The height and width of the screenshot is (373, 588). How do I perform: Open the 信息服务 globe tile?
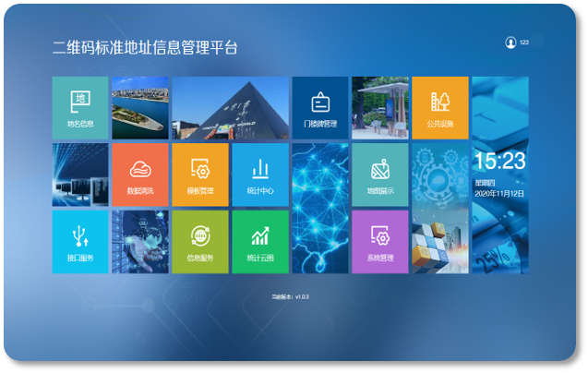click(200, 242)
